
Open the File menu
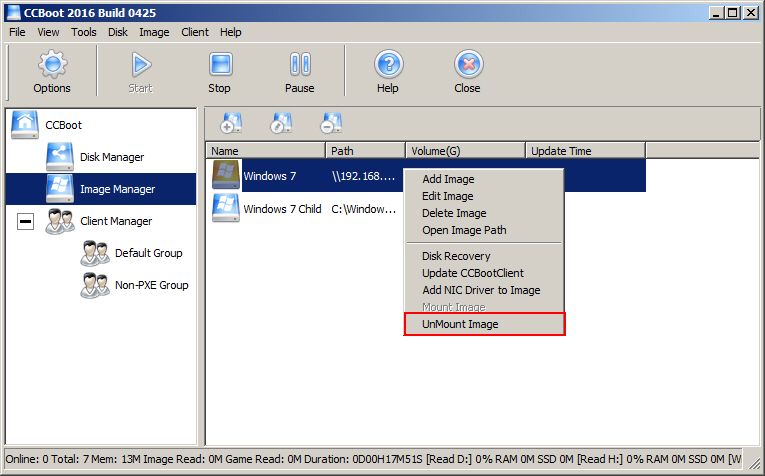coord(17,32)
